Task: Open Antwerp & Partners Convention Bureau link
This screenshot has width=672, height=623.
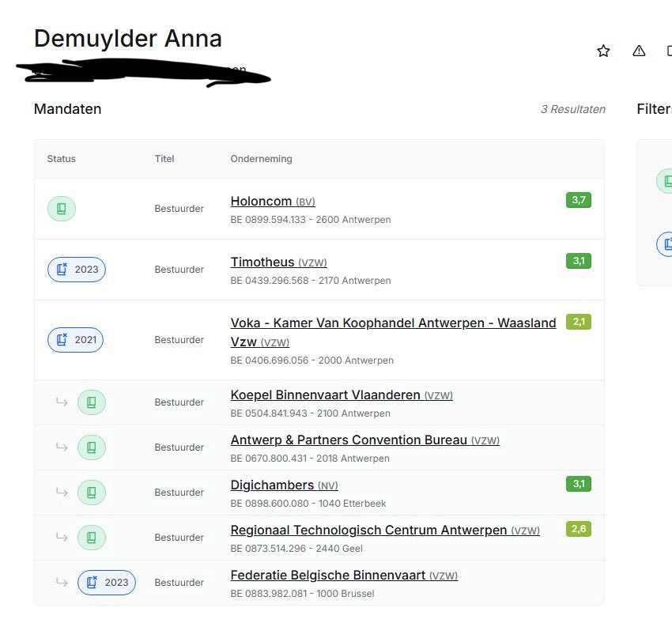Action: click(365, 440)
